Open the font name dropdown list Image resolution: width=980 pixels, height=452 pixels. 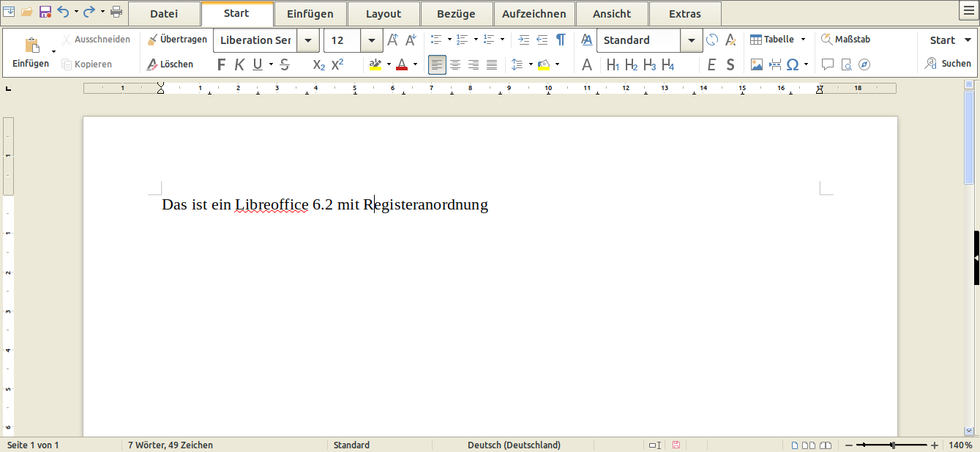click(308, 40)
